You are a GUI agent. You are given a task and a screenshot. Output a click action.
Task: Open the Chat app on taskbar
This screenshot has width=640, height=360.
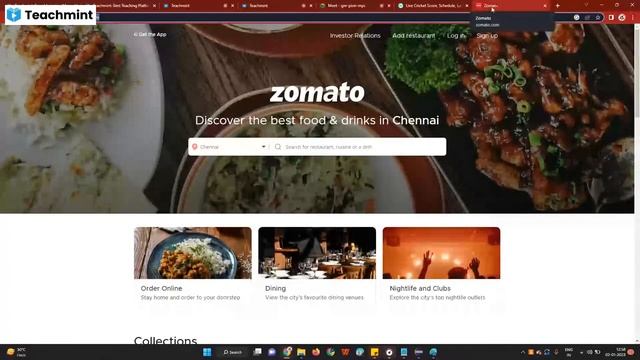[x=272, y=352]
